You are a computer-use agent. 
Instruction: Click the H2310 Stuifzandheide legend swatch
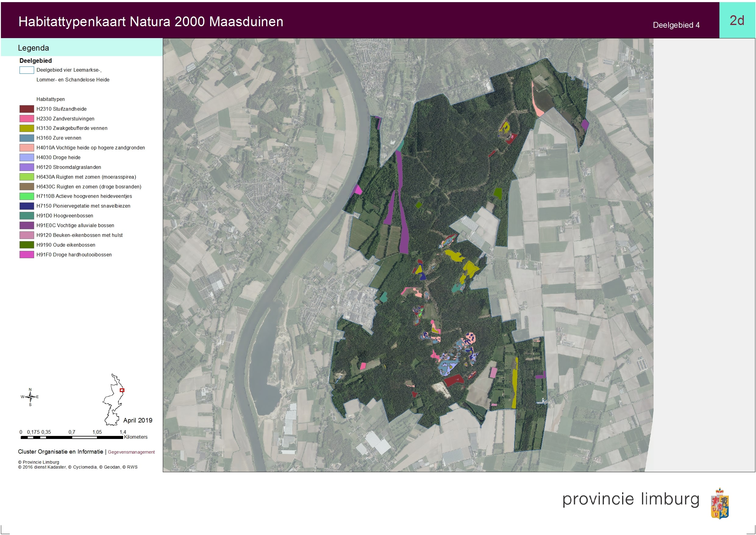click(27, 109)
